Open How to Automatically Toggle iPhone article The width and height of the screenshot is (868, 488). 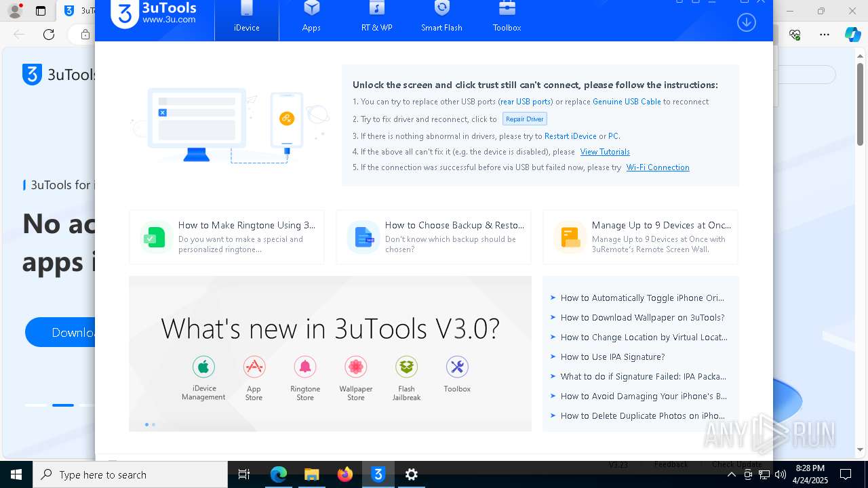point(642,298)
